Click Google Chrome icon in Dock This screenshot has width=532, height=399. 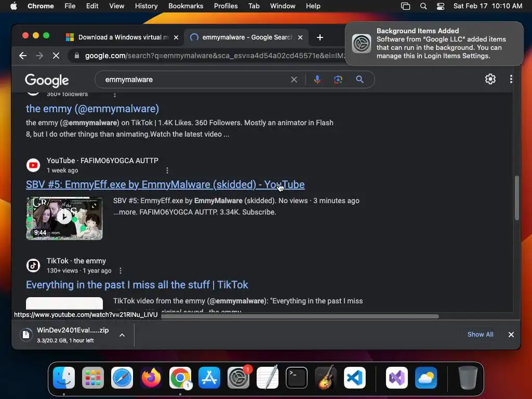point(180,378)
